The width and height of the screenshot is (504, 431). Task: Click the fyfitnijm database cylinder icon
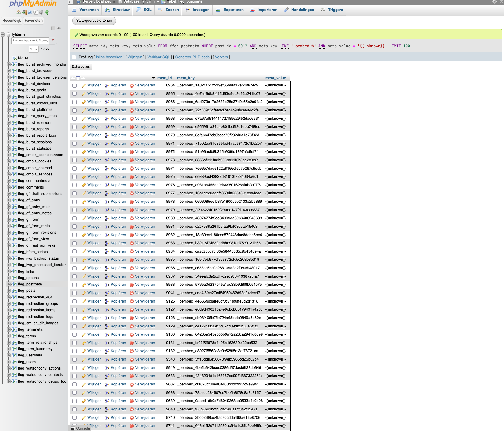(x=9, y=35)
